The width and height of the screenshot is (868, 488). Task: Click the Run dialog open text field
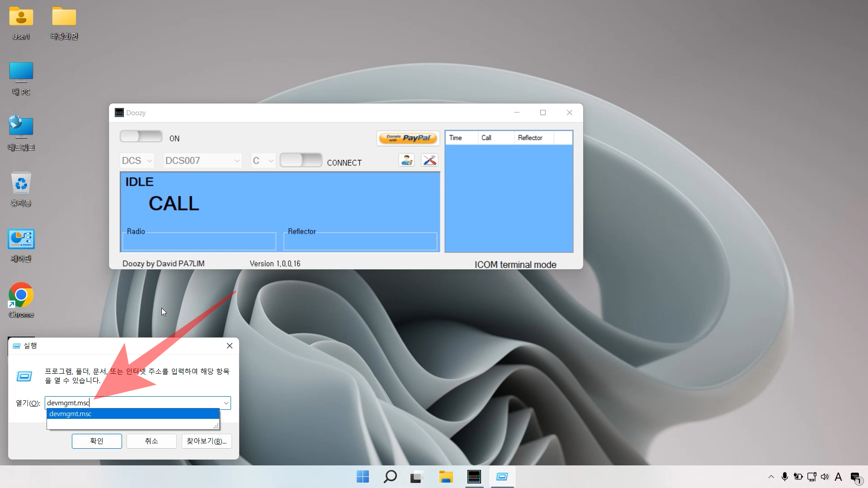[x=154, y=403]
